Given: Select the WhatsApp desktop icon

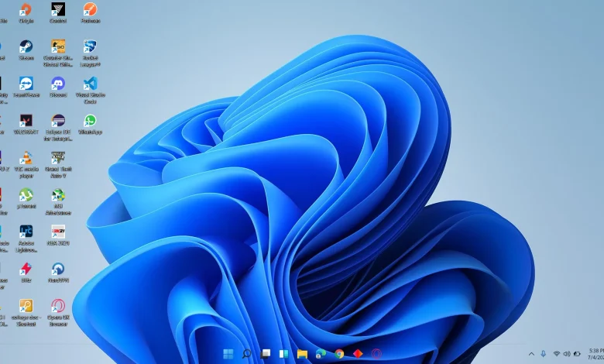Looking at the screenshot, I should (91, 124).
